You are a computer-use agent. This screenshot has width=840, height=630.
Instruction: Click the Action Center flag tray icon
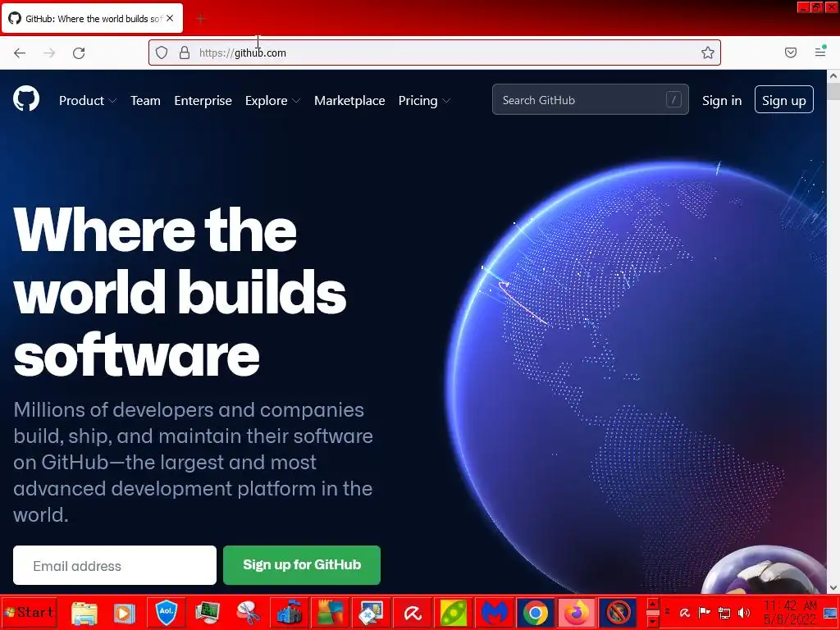[705, 612]
